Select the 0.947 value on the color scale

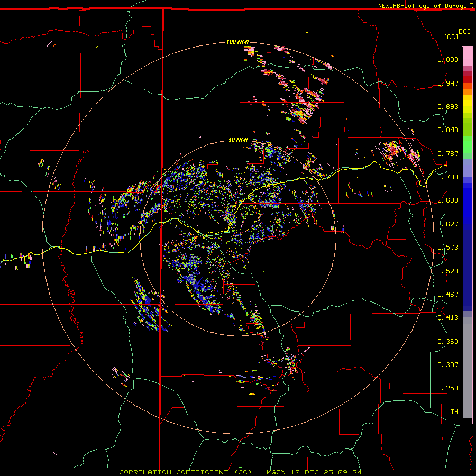pos(448,83)
